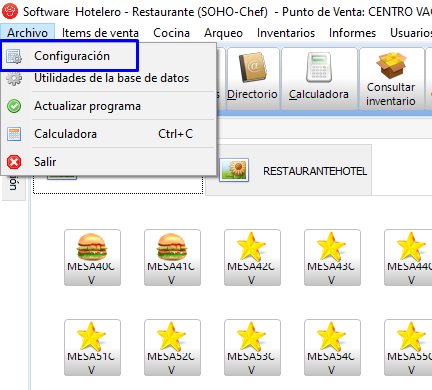
Task: Switch to the RESTAURANTEHOTEL tab
Action: [289, 170]
